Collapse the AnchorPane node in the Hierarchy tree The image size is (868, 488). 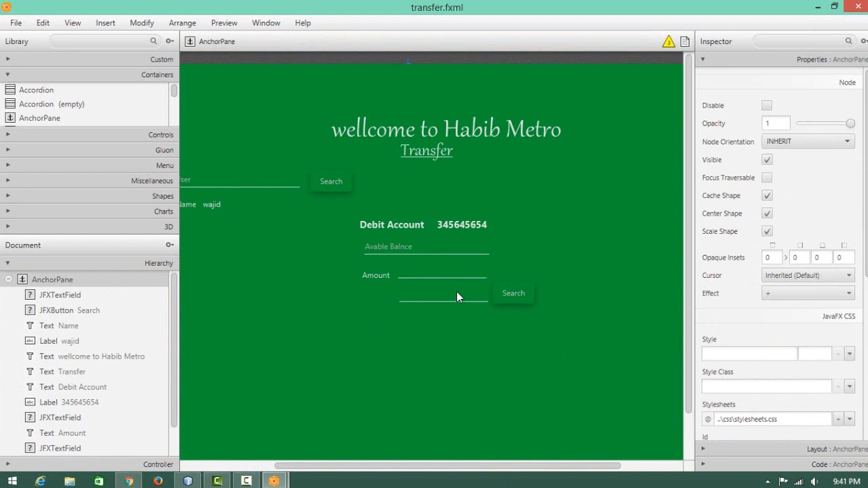(9, 279)
